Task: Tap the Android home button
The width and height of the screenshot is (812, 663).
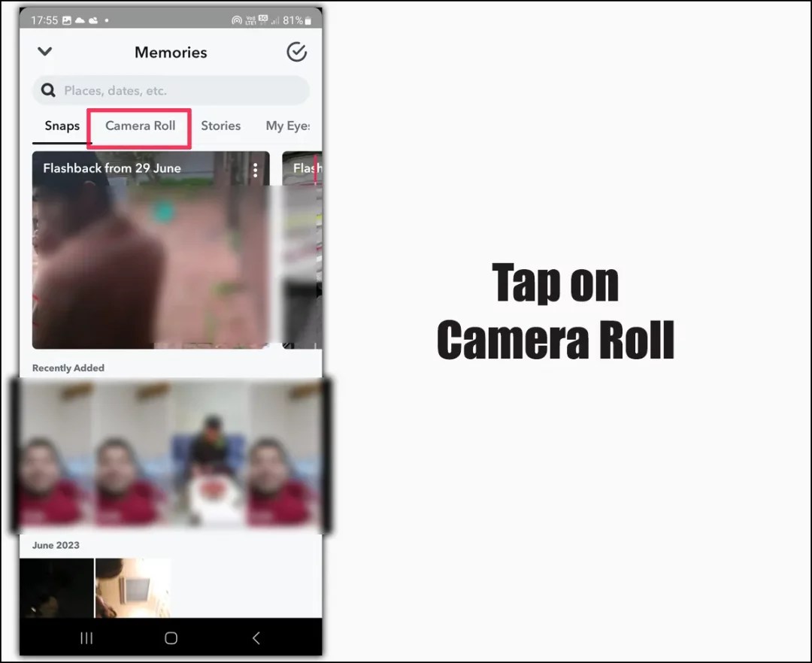Action: [x=171, y=637]
